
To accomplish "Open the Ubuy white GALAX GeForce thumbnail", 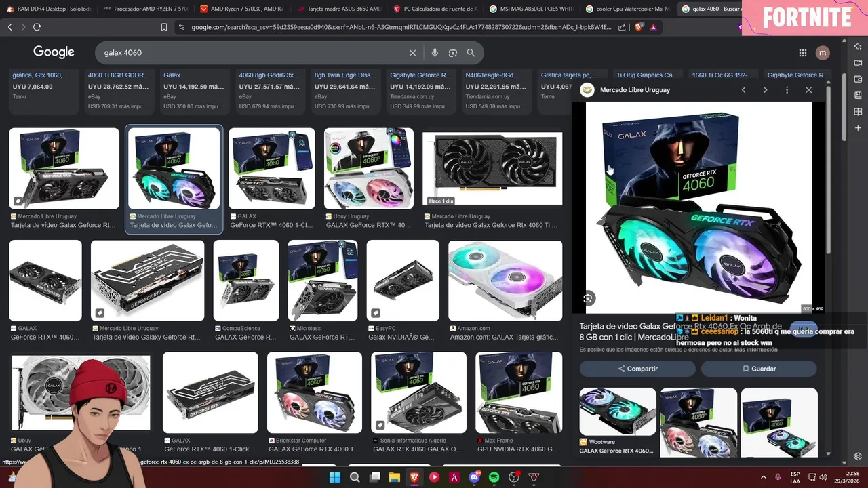I will tap(369, 169).
